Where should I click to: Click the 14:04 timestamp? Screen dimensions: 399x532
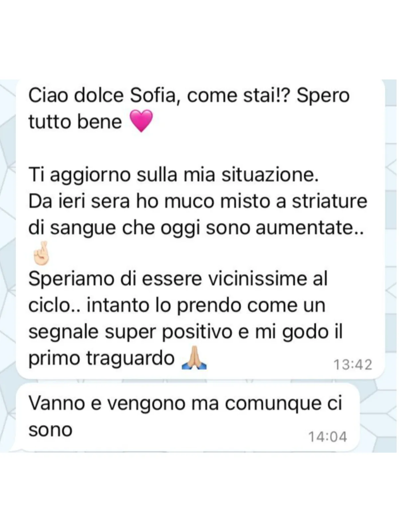point(328,437)
